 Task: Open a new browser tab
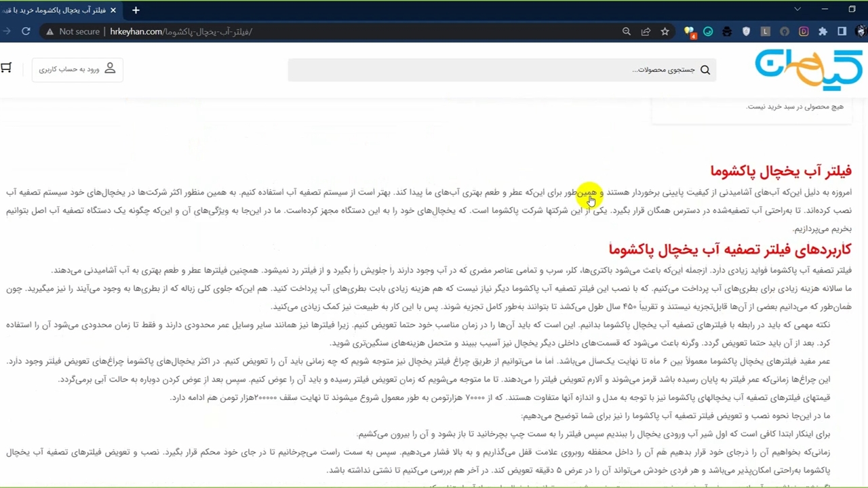[136, 10]
